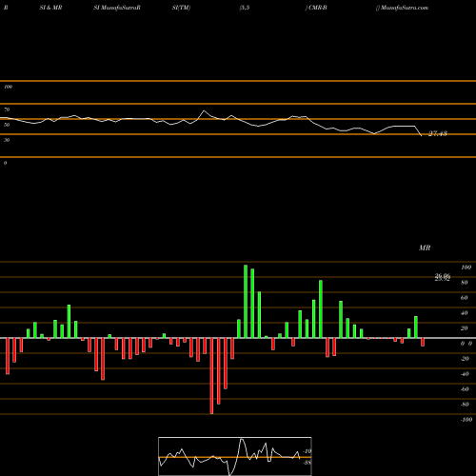Click the 27.48 RSI value label

click(438, 133)
